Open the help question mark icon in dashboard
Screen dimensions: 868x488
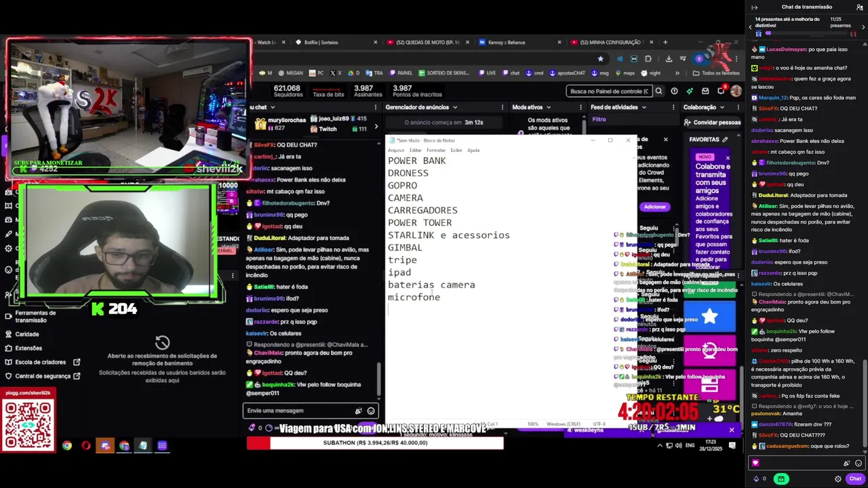(x=674, y=91)
